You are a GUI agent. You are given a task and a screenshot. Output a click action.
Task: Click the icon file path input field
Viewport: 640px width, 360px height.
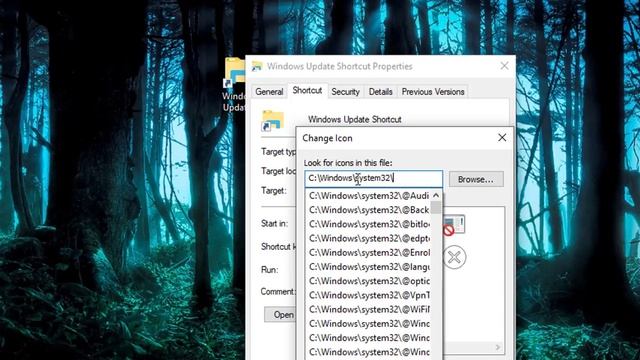pyautogui.click(x=373, y=179)
